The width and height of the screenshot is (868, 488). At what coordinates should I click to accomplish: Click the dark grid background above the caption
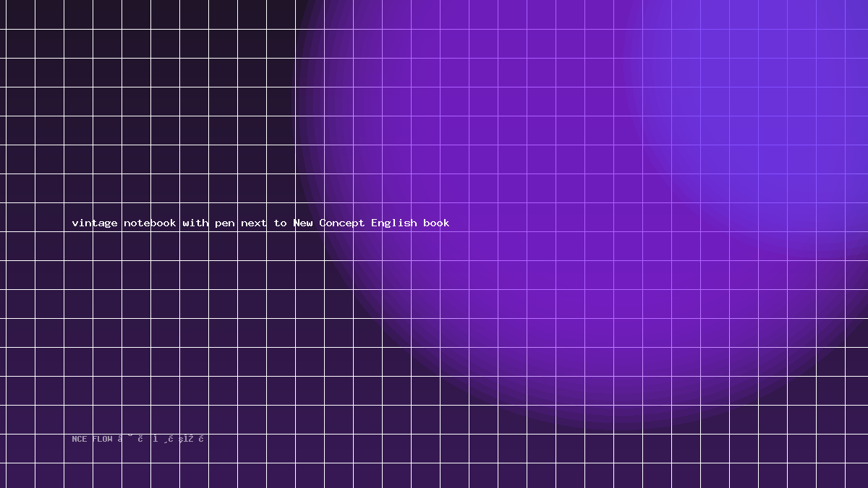pyautogui.click(x=145, y=108)
